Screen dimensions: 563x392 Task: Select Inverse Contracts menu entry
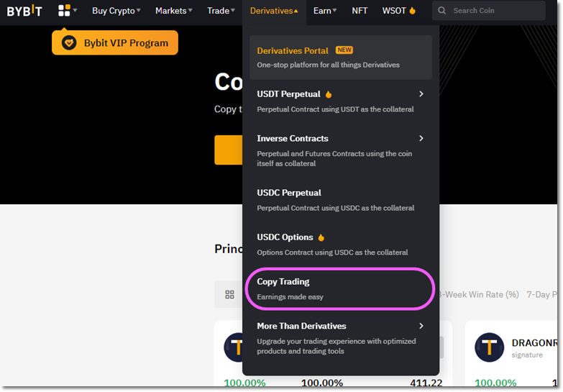click(x=341, y=150)
